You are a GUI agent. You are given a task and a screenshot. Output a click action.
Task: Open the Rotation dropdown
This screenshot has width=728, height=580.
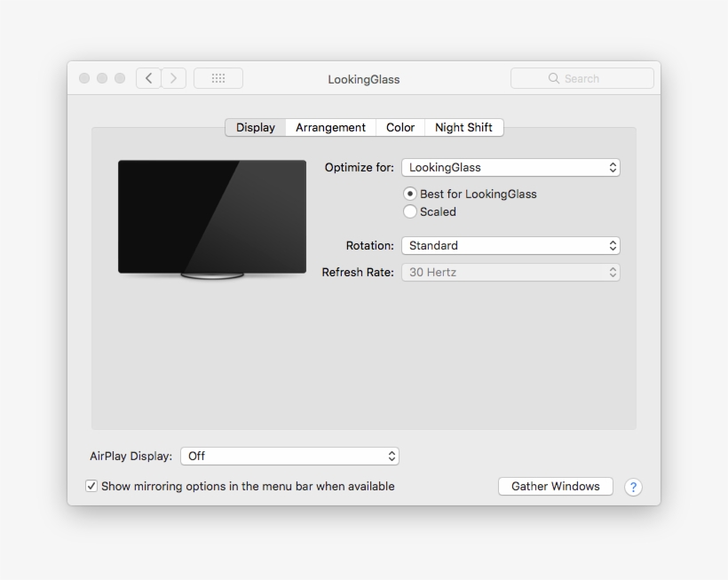[x=510, y=245]
